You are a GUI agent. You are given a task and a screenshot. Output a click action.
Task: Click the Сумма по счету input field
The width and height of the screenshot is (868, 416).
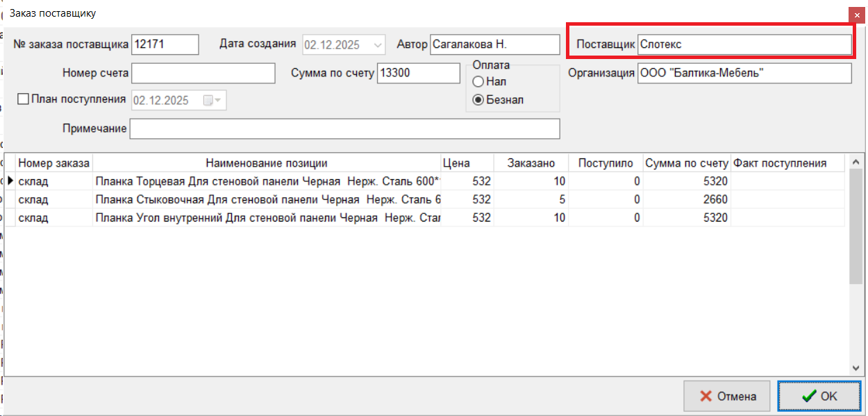pos(418,73)
